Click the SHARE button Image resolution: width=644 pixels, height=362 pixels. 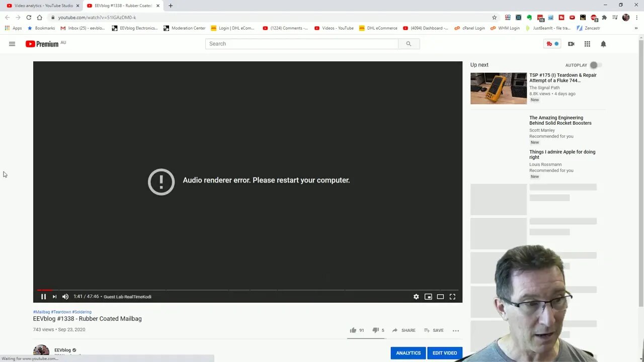[x=404, y=330]
